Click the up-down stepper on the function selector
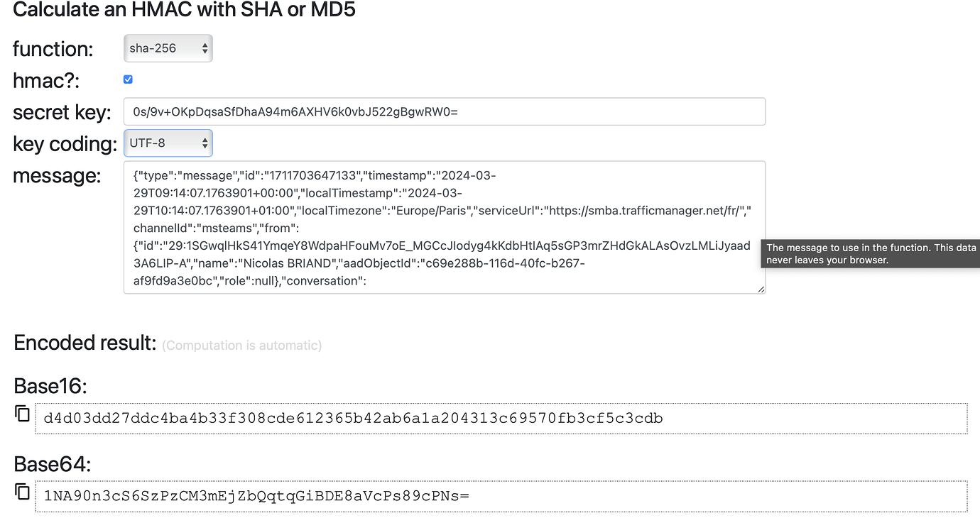The image size is (980, 518). pos(205,48)
